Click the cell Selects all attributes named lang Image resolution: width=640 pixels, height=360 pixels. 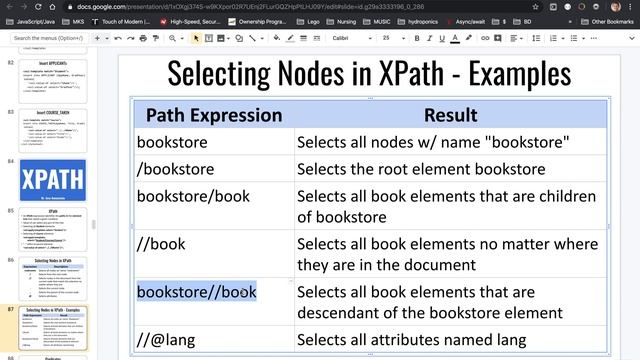[451, 339]
